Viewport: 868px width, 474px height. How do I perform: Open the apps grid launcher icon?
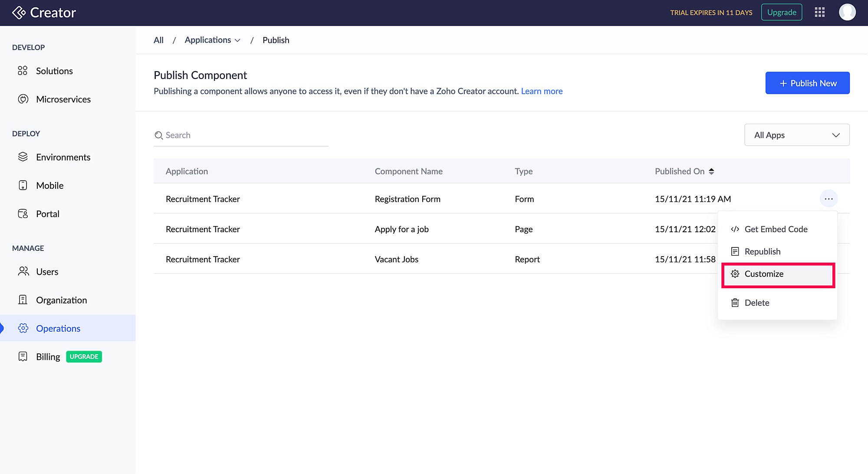click(819, 12)
